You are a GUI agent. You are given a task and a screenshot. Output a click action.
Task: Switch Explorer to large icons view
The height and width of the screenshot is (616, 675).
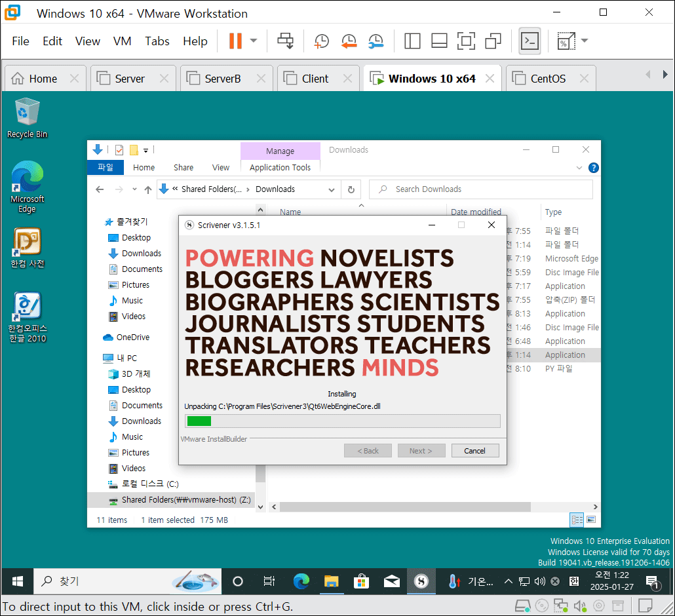click(x=591, y=520)
